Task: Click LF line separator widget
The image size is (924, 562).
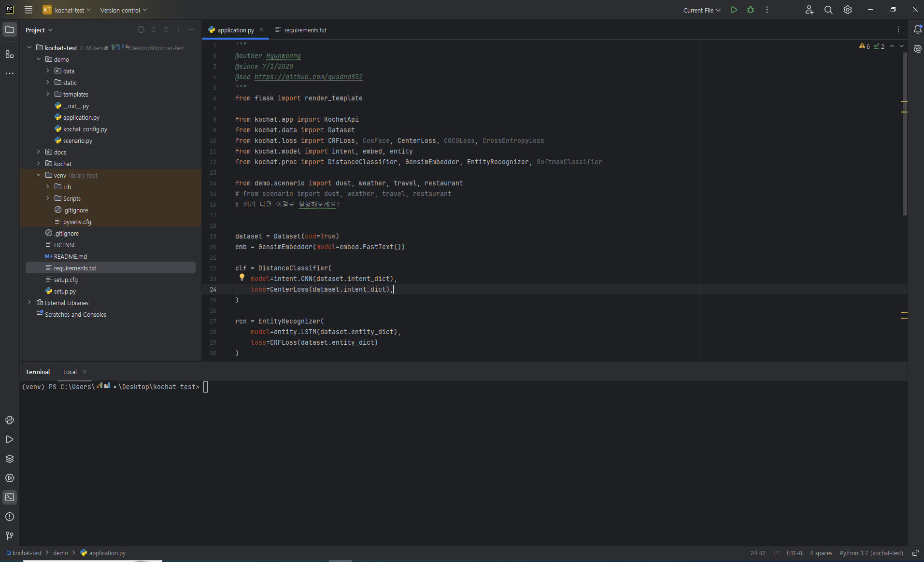Action: click(776, 553)
